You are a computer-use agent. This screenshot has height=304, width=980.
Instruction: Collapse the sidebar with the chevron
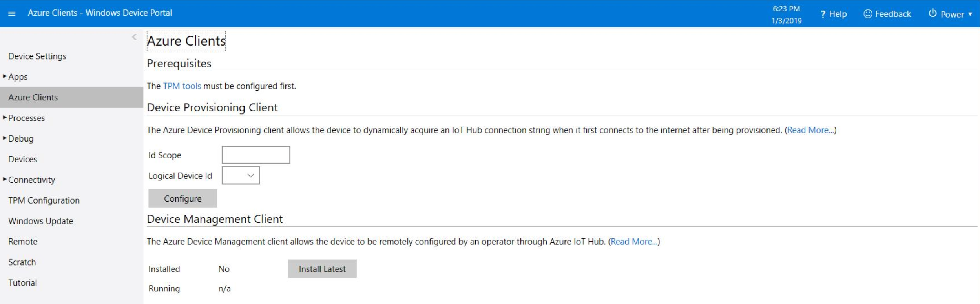coord(134,36)
